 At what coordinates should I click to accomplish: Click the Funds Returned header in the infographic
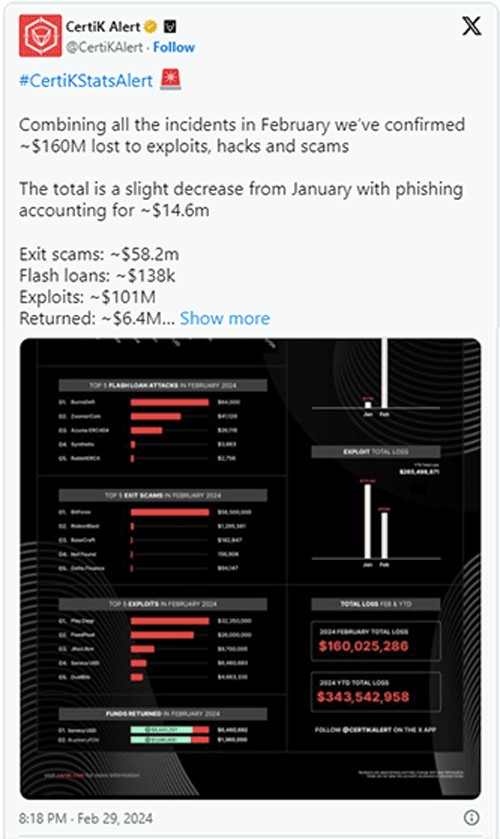coord(163,713)
